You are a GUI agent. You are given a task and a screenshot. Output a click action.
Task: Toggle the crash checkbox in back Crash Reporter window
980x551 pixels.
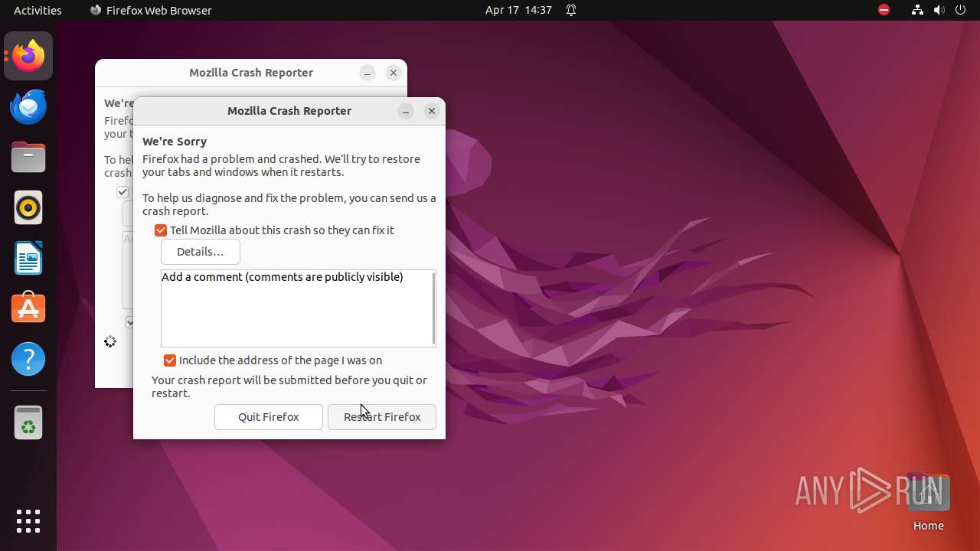coord(122,192)
